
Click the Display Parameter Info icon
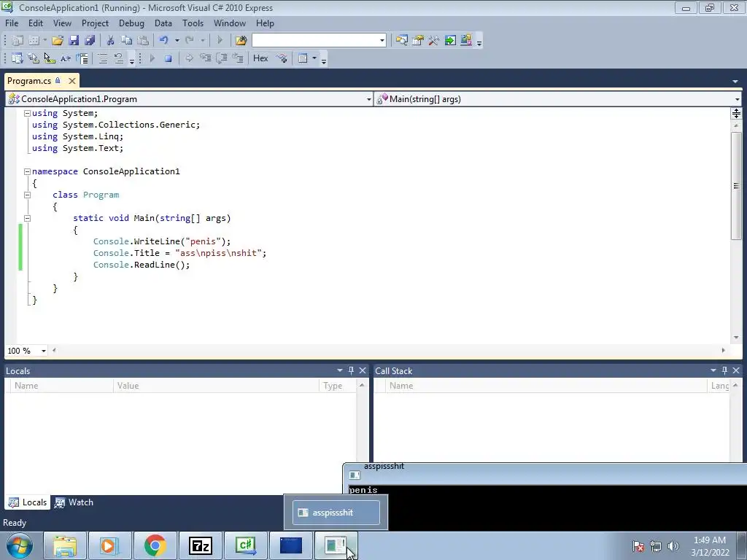[34, 58]
